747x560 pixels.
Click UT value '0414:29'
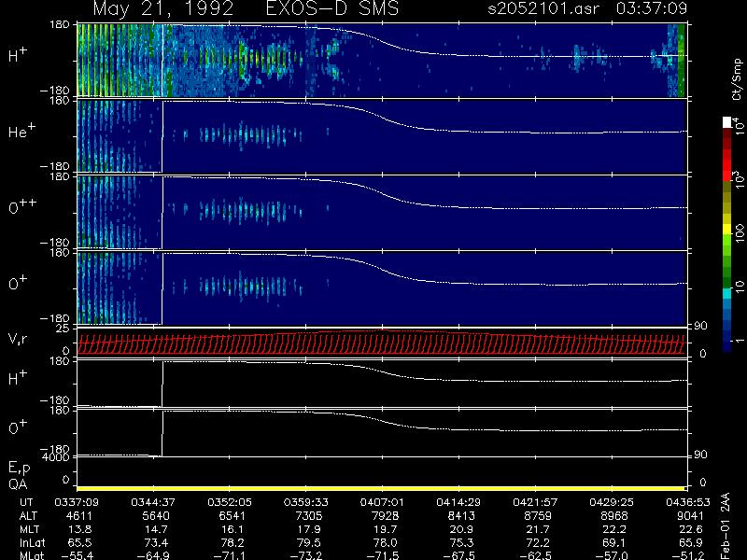[x=458, y=502]
